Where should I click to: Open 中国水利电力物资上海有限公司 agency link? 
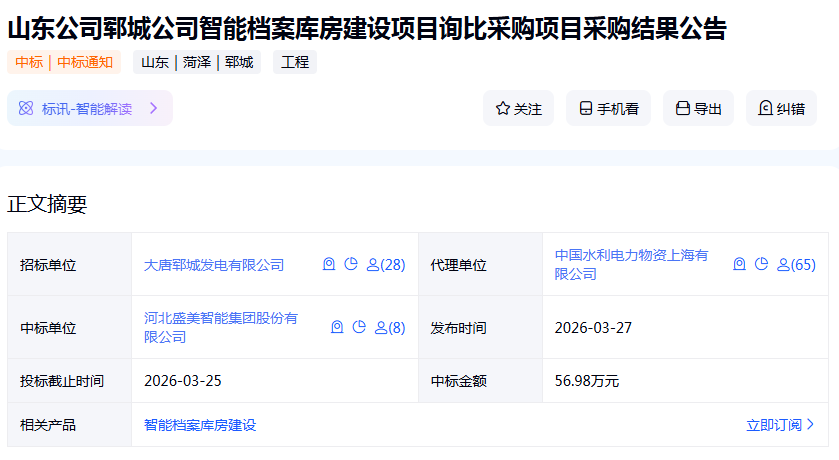point(631,264)
